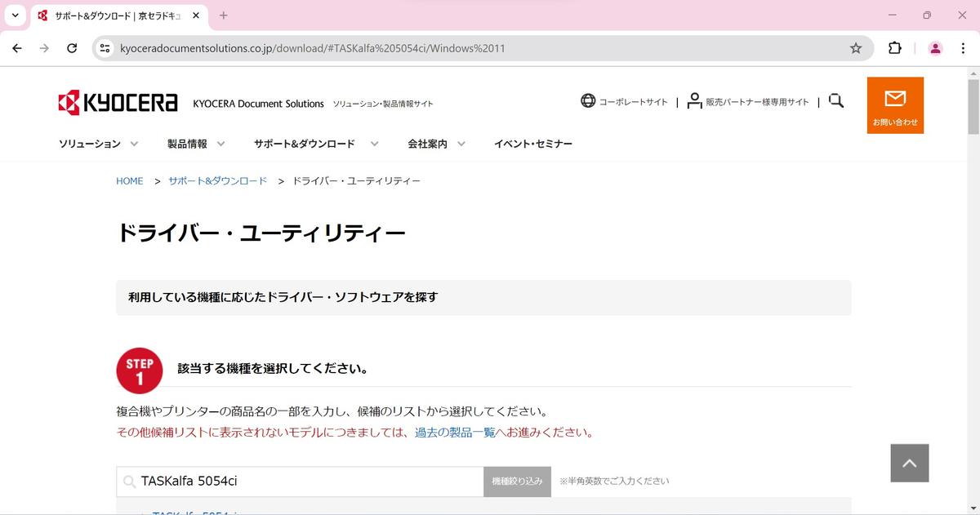Click the HOME breadcrumb link
The image size is (980, 515).
[x=130, y=181]
